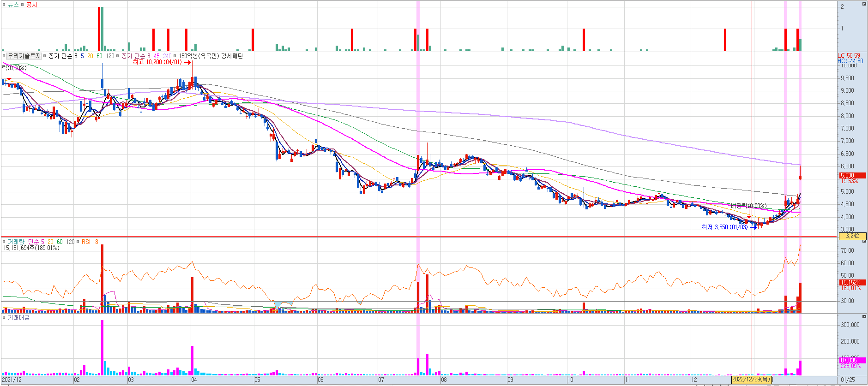Click the RSI 18 indicator label

point(90,242)
